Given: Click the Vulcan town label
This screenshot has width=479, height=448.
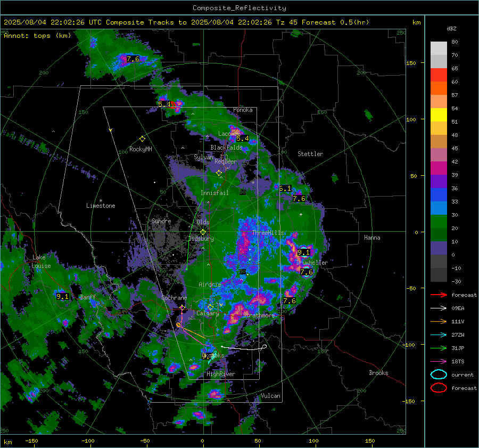Looking at the screenshot, I should point(270,396).
